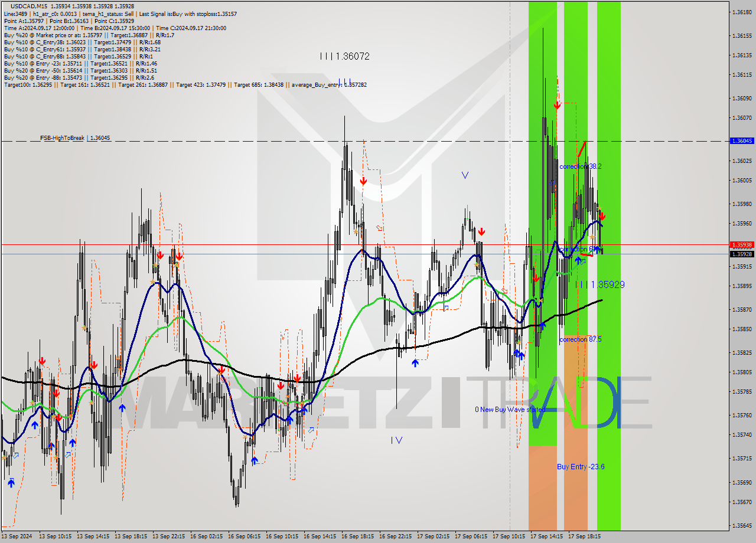The image size is (756, 543).
Task: Click the 1.35960 price axis label
Action: [742, 223]
